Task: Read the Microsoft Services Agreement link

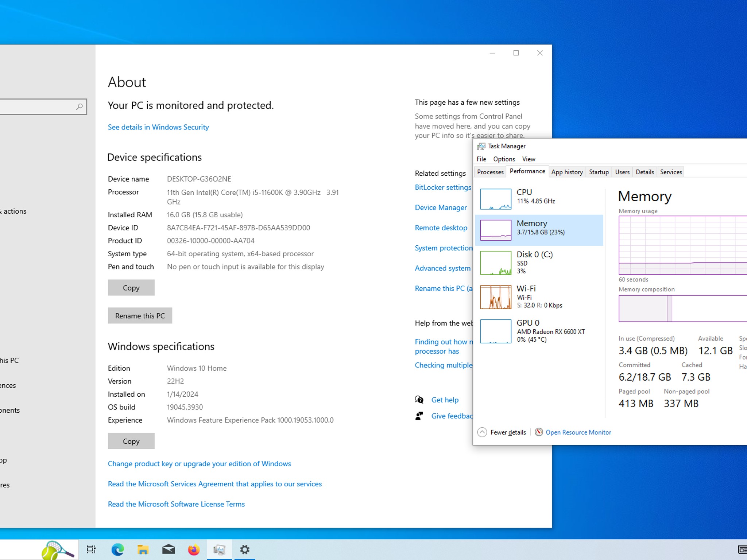Action: (214, 484)
